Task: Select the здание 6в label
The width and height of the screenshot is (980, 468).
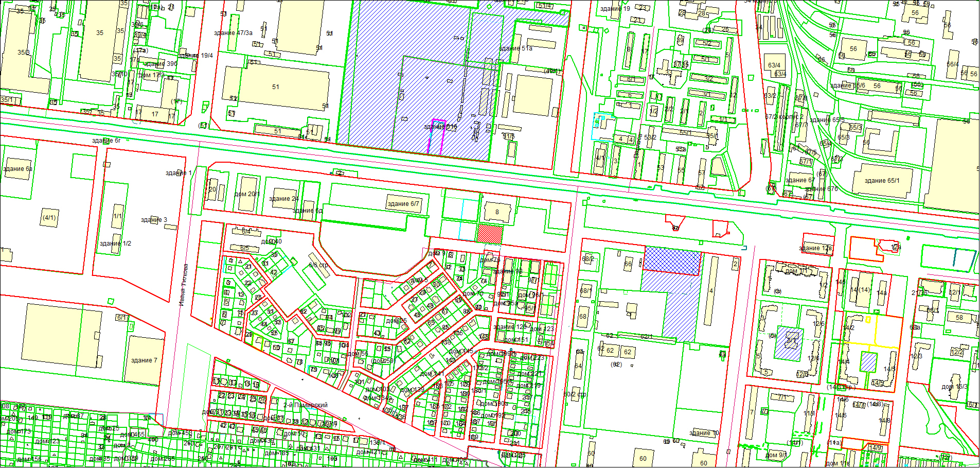Action: pyautogui.click(x=17, y=169)
